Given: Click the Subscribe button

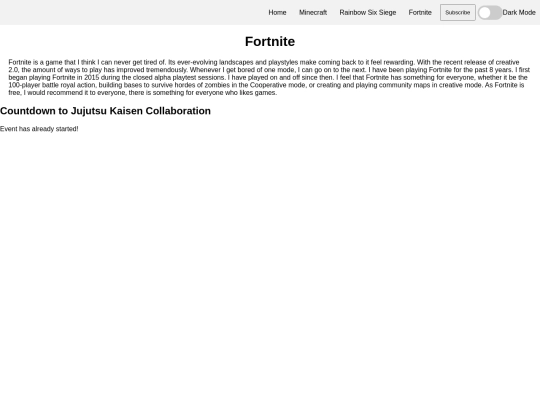Looking at the screenshot, I should pos(458,12).
